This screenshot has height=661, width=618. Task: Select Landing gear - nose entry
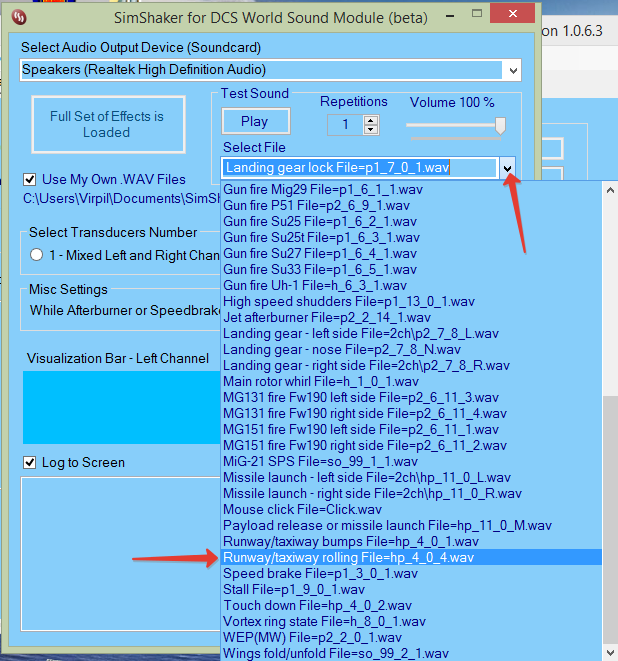411,350
